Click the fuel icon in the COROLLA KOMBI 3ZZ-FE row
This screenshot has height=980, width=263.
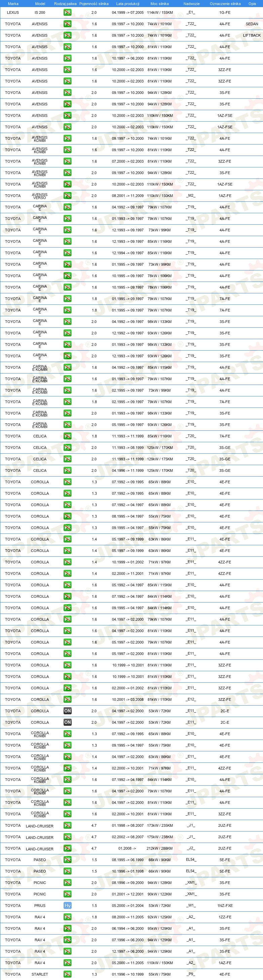point(67,814)
